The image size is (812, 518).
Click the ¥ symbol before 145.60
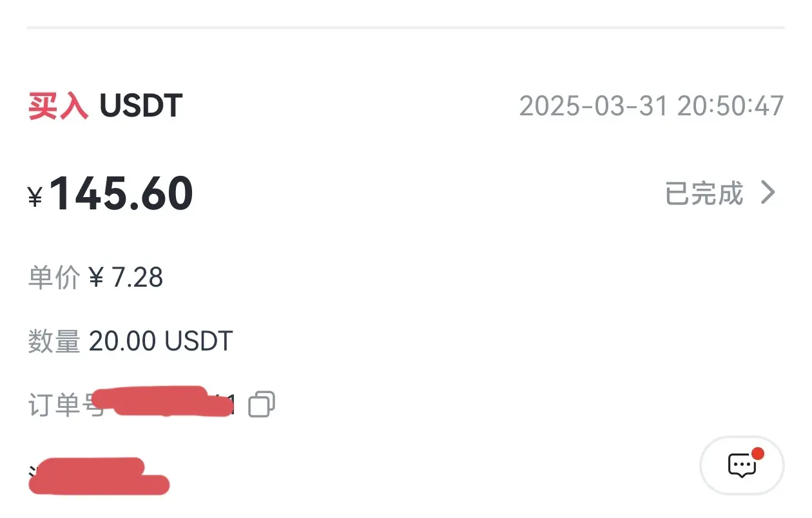[x=35, y=197]
